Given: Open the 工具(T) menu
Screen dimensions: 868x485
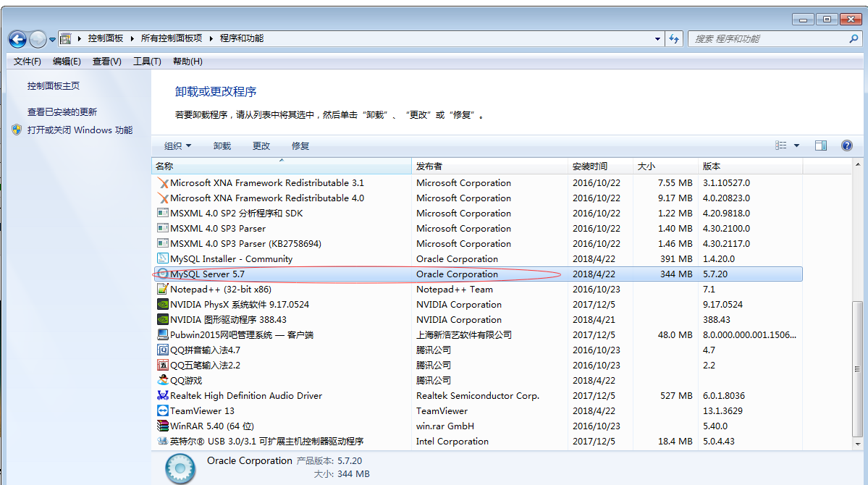Looking at the screenshot, I should pyautogui.click(x=147, y=62).
